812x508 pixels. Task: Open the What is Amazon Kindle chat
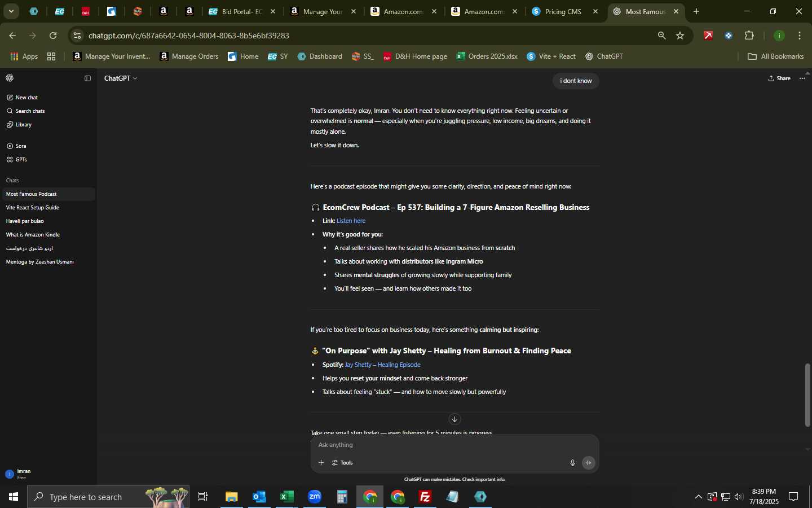coord(48,235)
